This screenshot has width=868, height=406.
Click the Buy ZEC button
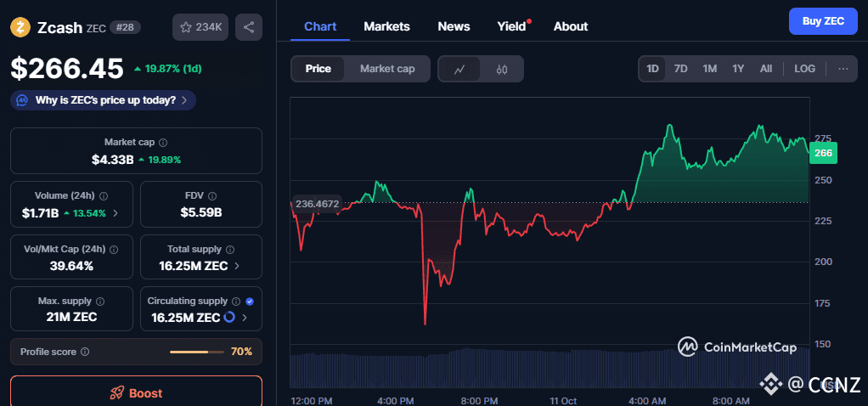(x=822, y=21)
